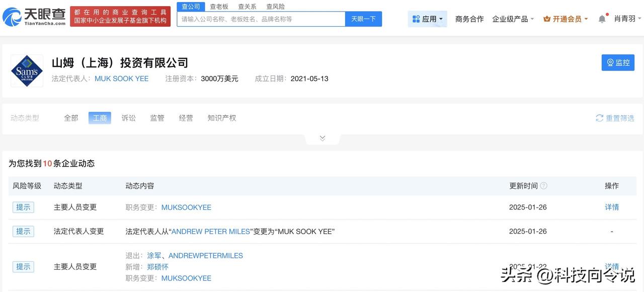This screenshot has width=644, height=292.
Task: Open the 开通会员 membership dropdown
Action: click(x=566, y=19)
